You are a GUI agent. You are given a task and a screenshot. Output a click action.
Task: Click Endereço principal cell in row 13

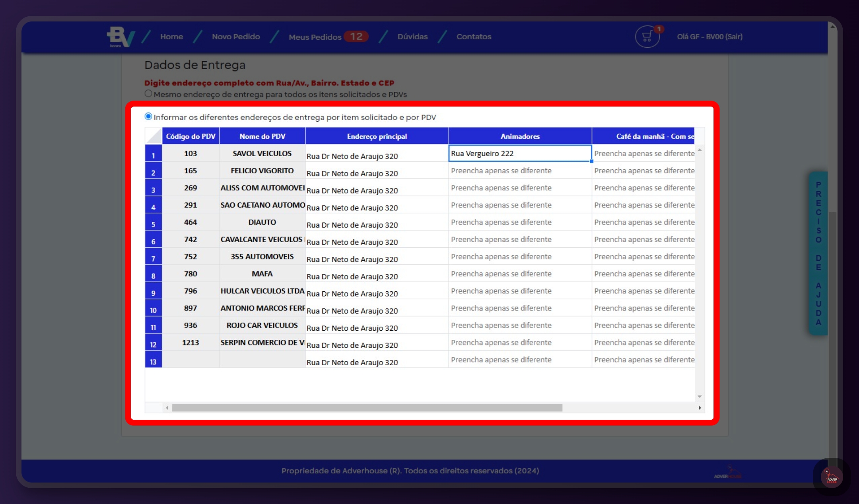[377, 360]
